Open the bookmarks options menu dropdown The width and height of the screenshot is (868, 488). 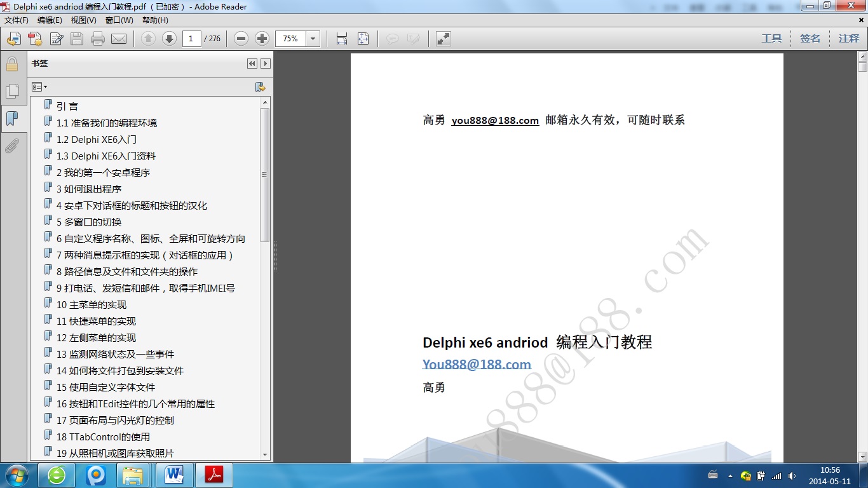(x=39, y=87)
